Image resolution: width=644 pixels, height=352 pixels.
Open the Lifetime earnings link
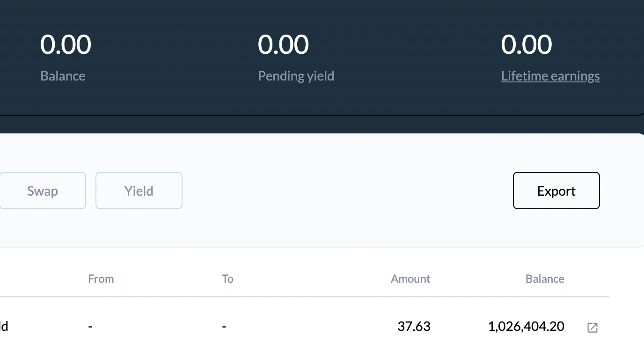[550, 75]
